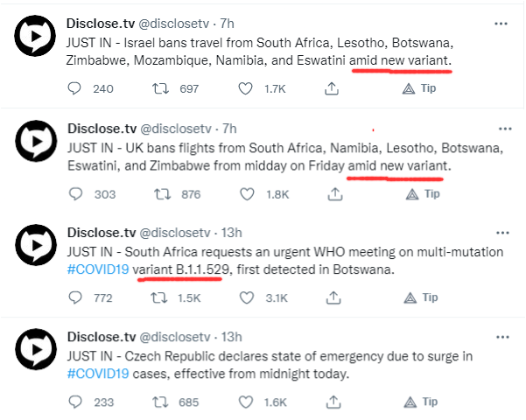Retweet the Israel bans travel tweet
Image resolution: width=526 pixels, height=420 pixels.
160,88
